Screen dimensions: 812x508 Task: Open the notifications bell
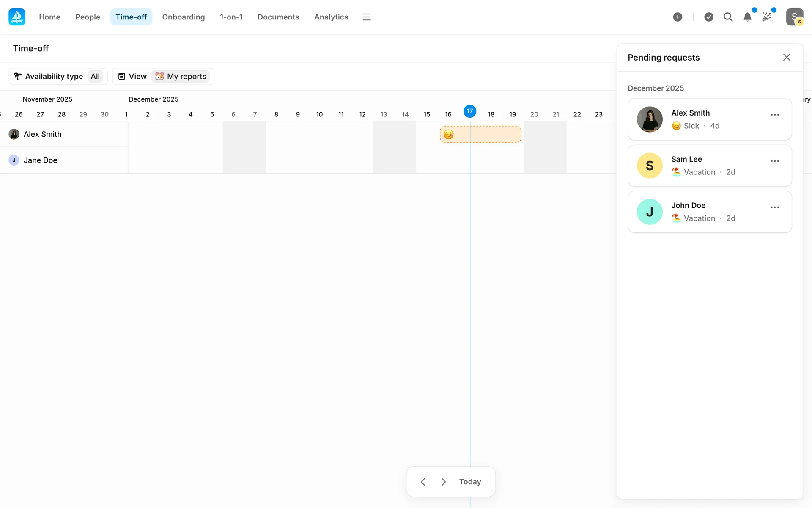747,17
